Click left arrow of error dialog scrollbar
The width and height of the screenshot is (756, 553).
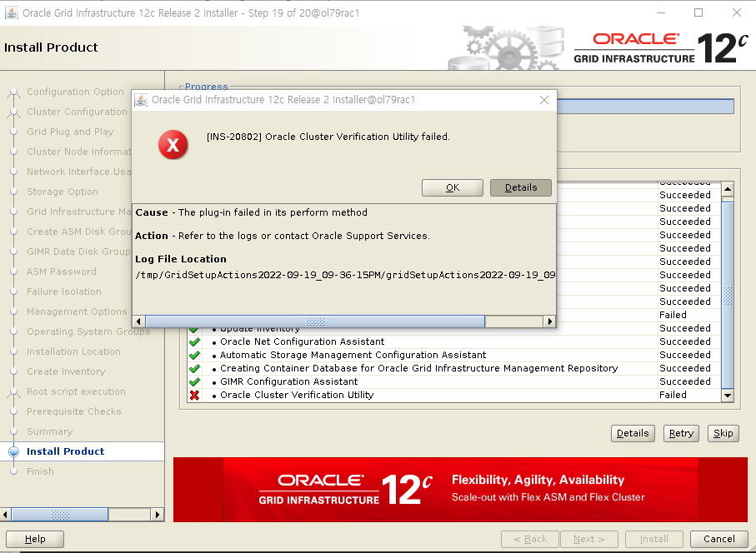click(139, 321)
